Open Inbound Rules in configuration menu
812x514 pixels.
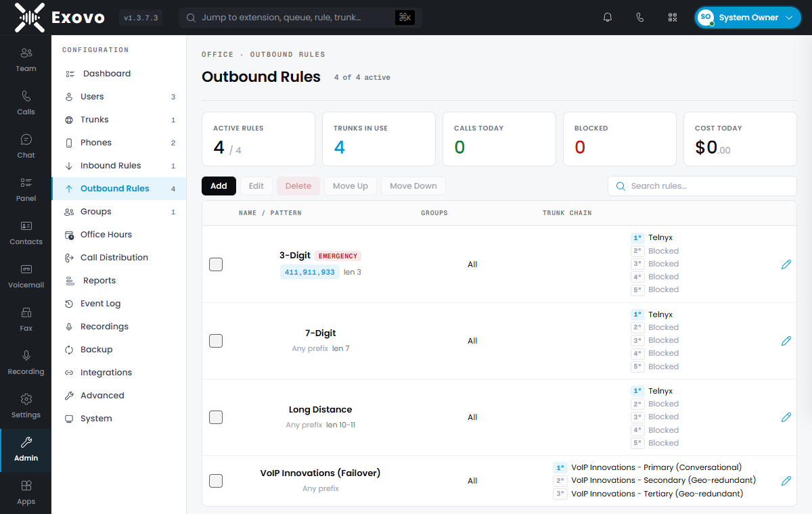118,166
